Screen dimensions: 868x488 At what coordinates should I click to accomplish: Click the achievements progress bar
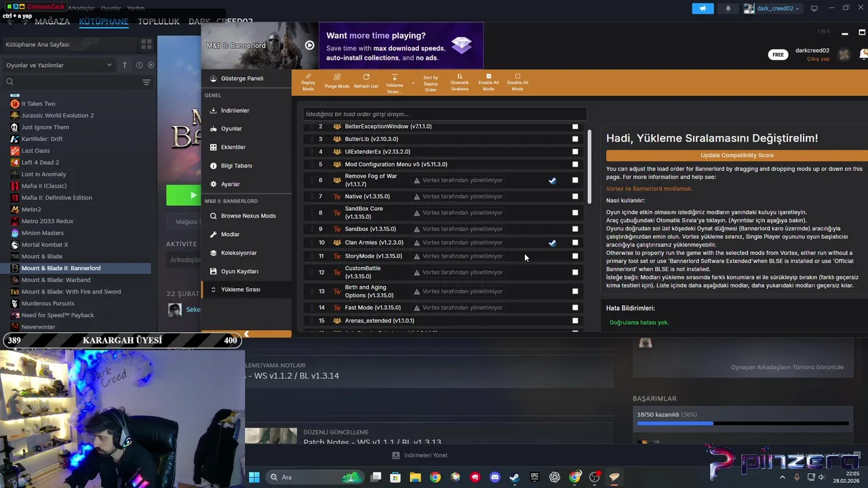pyautogui.click(x=743, y=424)
